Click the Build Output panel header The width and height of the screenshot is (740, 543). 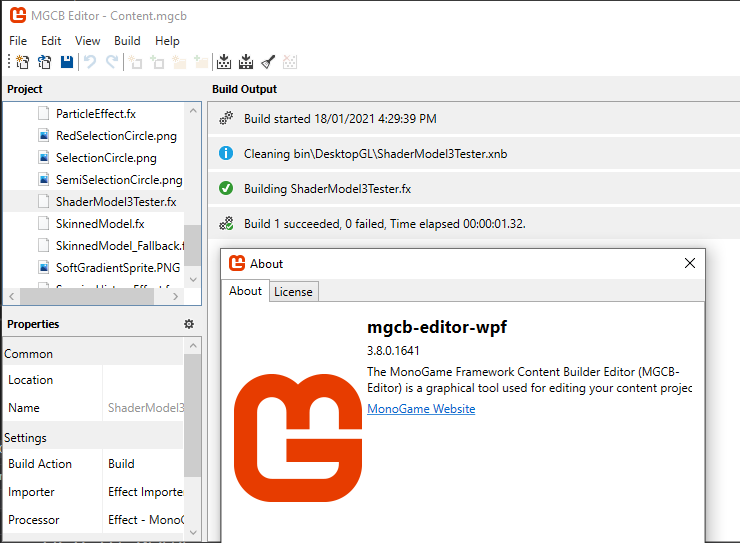click(244, 89)
